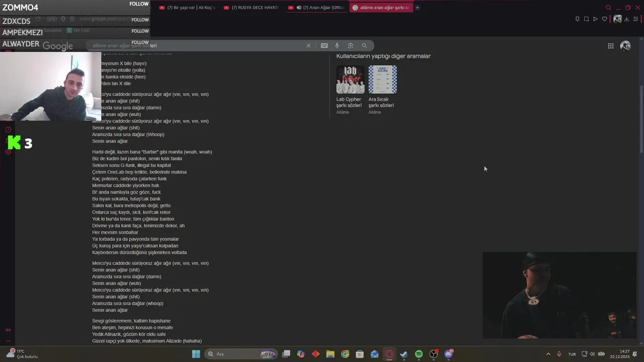Screen dimensions: 644x362
Task: Click heading "Kullanıcıların yaptığı diğer aramalar"
Action: pos(383,56)
